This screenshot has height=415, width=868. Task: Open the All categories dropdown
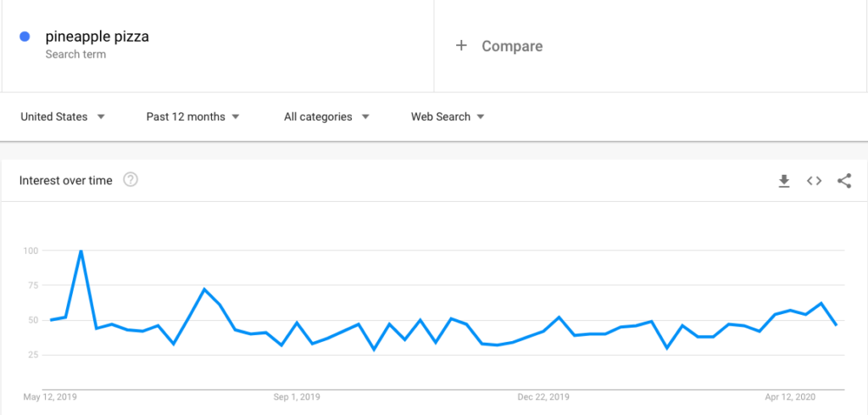point(326,117)
